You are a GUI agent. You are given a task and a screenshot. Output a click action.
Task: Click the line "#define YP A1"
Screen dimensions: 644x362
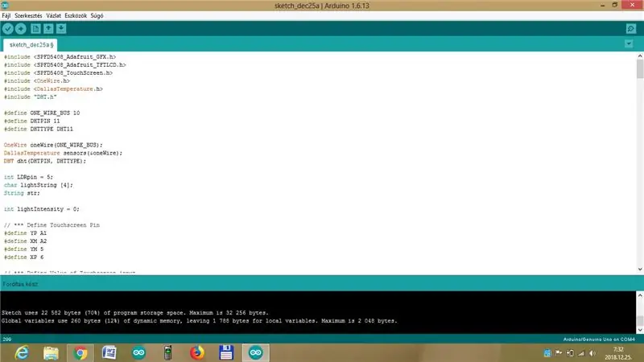(x=25, y=233)
